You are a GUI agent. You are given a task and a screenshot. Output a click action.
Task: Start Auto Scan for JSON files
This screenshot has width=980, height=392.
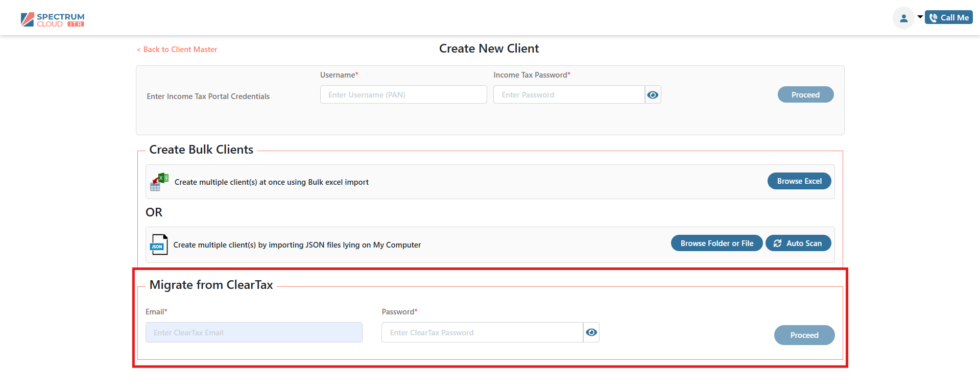pyautogui.click(x=798, y=243)
